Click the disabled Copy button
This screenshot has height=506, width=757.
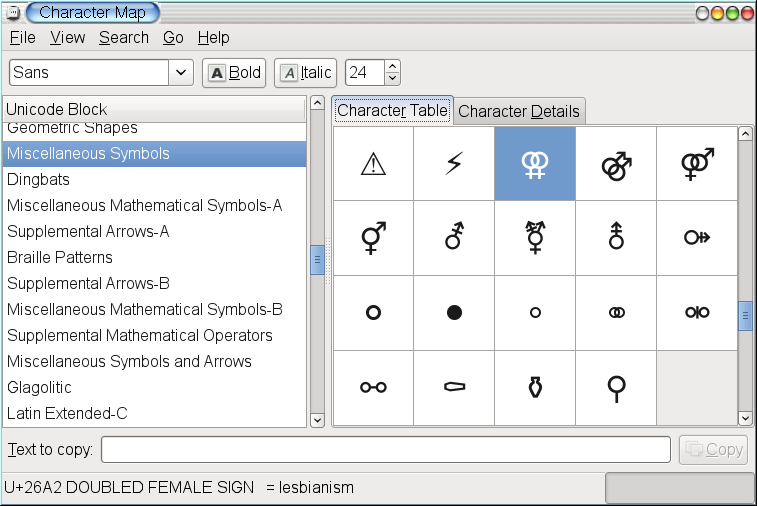(713, 450)
